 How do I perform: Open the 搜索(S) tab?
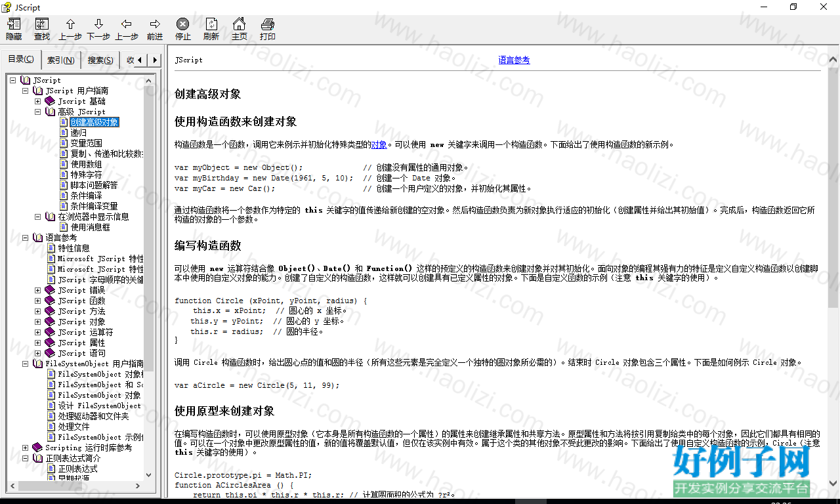pos(100,60)
